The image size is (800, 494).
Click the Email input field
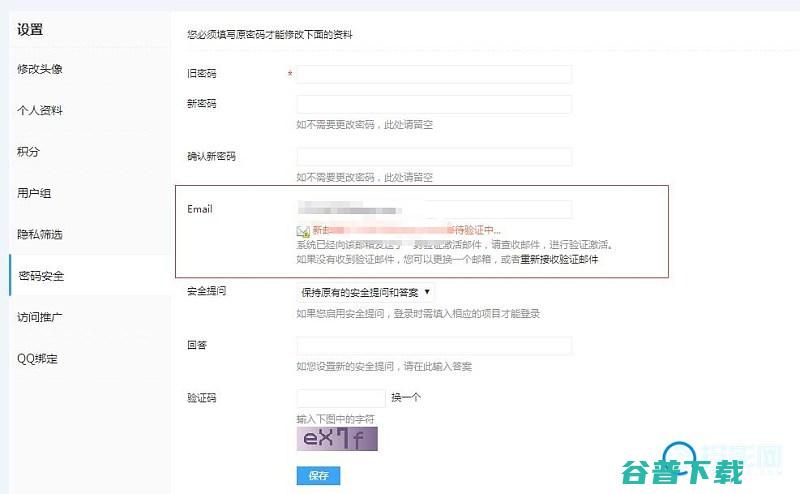pos(434,209)
